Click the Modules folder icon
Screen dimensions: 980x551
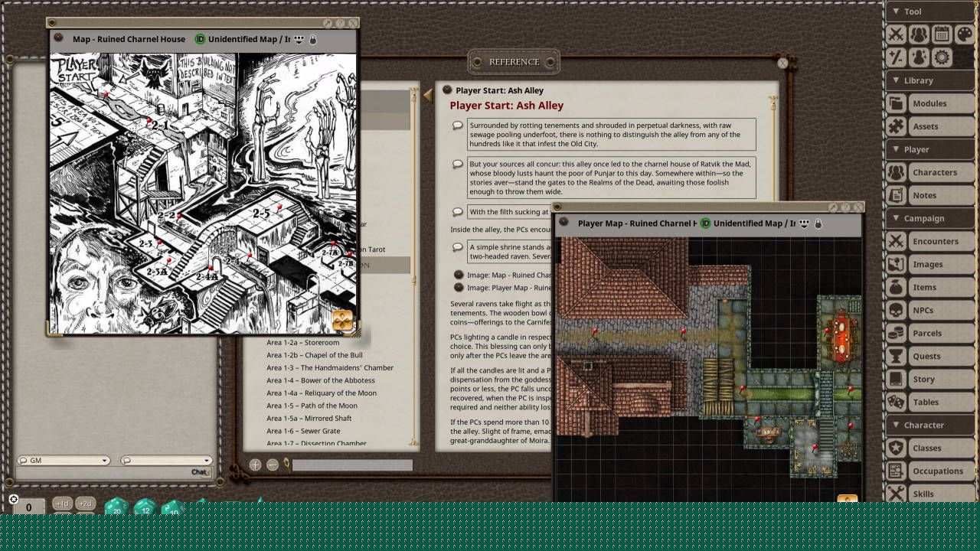(x=896, y=103)
